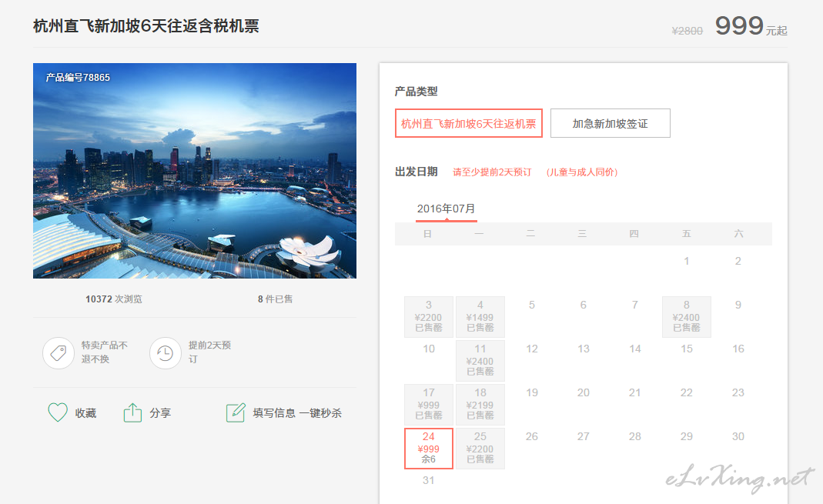The height and width of the screenshot is (504, 823).
Task: Click calendar date 1
Action: pos(687,261)
